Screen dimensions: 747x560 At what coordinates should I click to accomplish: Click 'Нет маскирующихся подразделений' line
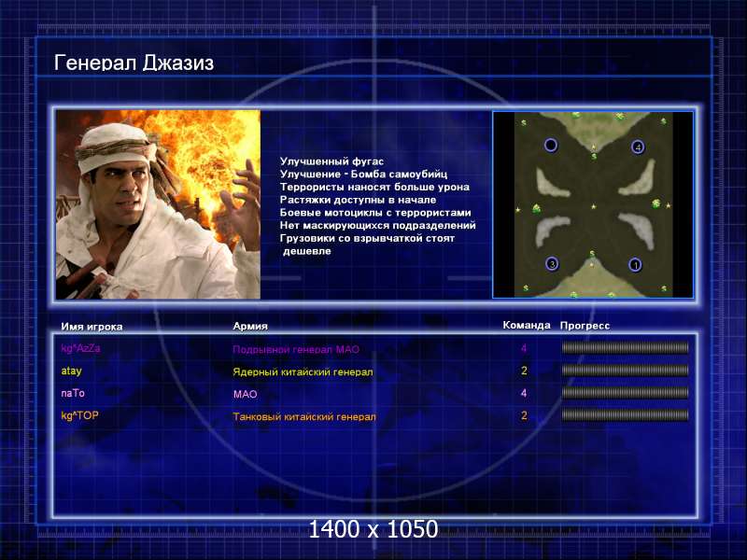point(378,225)
